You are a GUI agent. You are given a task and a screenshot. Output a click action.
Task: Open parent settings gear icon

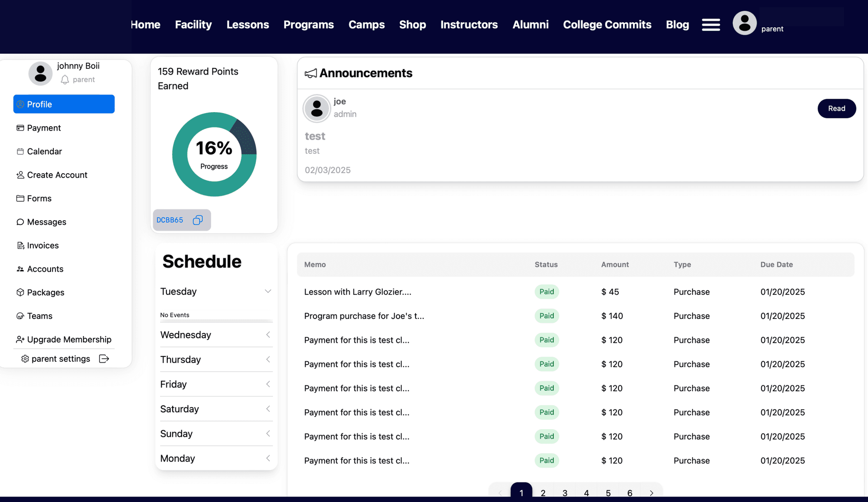click(25, 359)
